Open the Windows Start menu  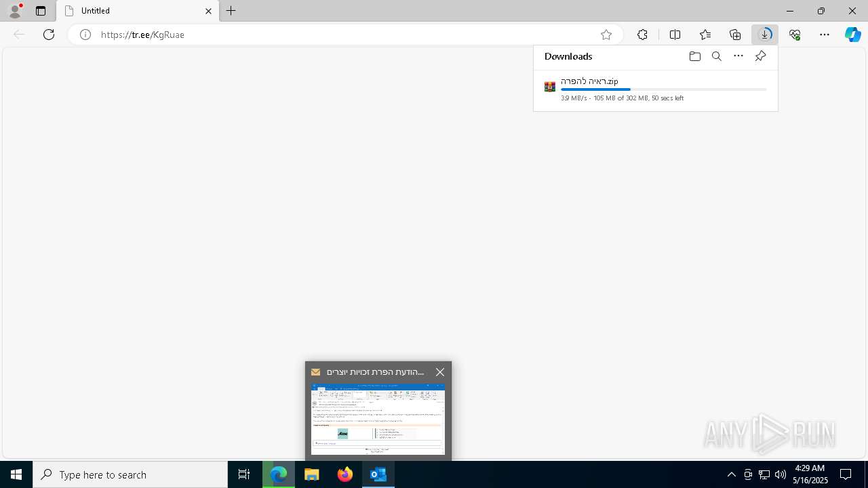pos(16,474)
